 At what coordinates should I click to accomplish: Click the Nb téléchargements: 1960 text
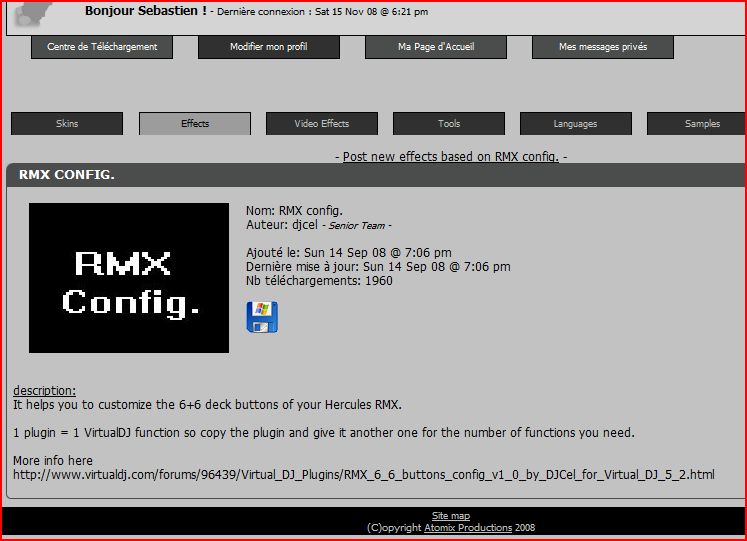(319, 281)
